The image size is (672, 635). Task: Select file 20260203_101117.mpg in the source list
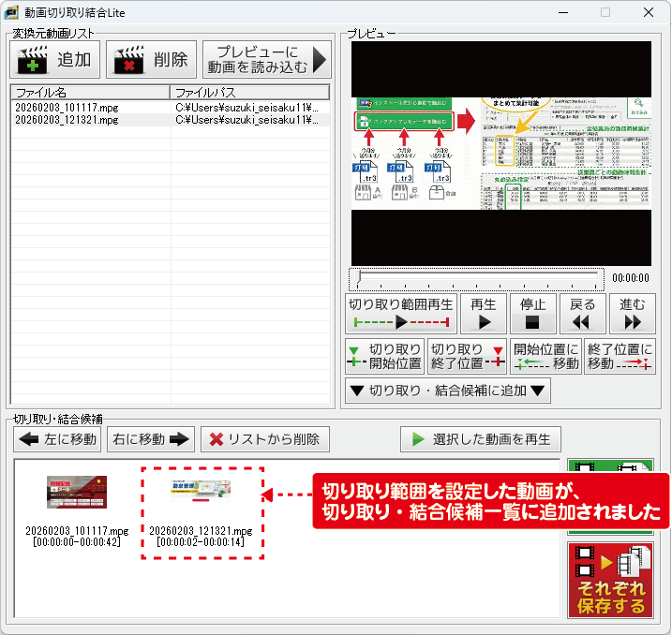click(x=67, y=108)
